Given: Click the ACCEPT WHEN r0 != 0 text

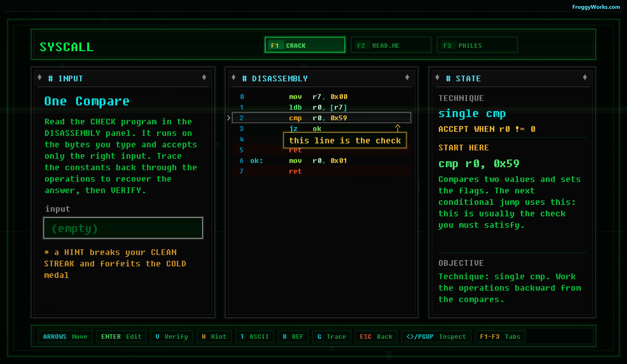Looking at the screenshot, I should click(x=487, y=129).
